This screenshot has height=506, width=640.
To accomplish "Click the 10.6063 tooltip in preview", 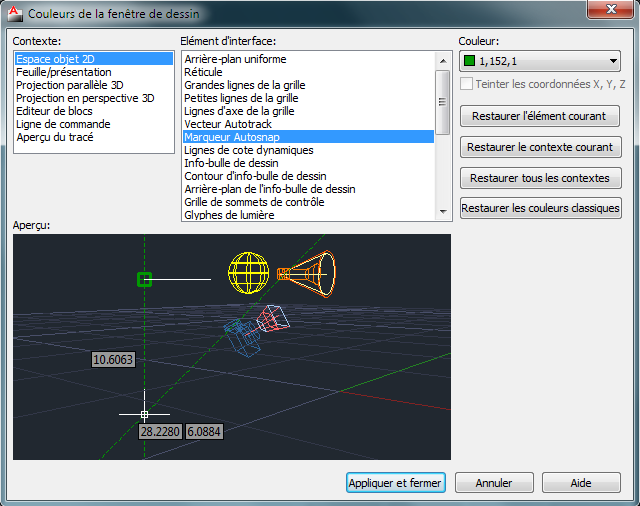I will (x=113, y=359).
